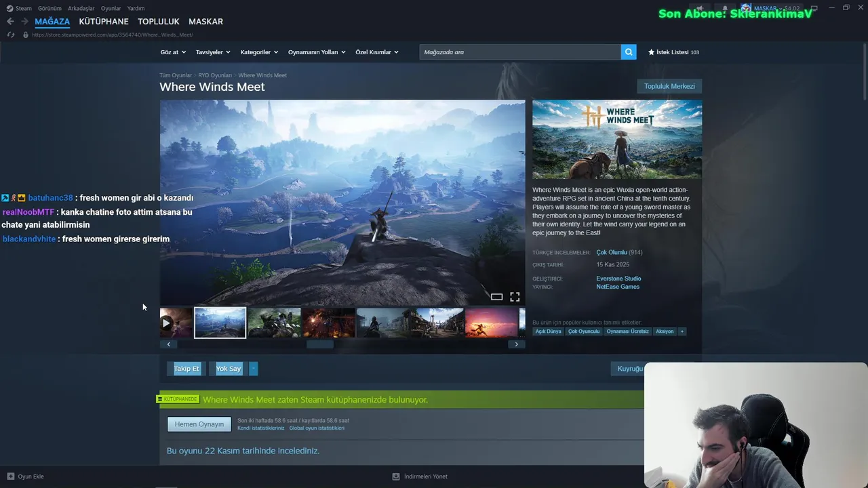Add more tags with the plus button

[x=682, y=331]
